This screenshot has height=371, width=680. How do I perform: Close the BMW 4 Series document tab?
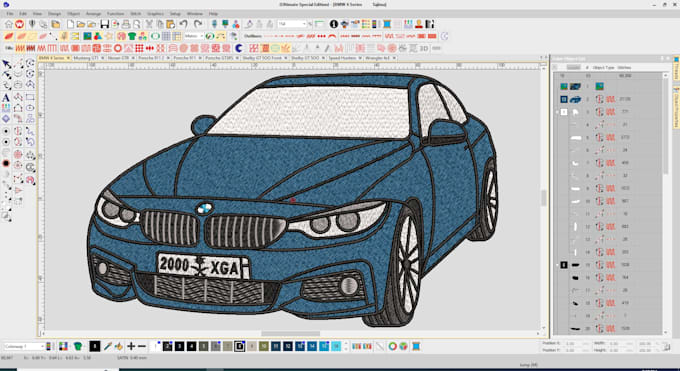[68, 58]
